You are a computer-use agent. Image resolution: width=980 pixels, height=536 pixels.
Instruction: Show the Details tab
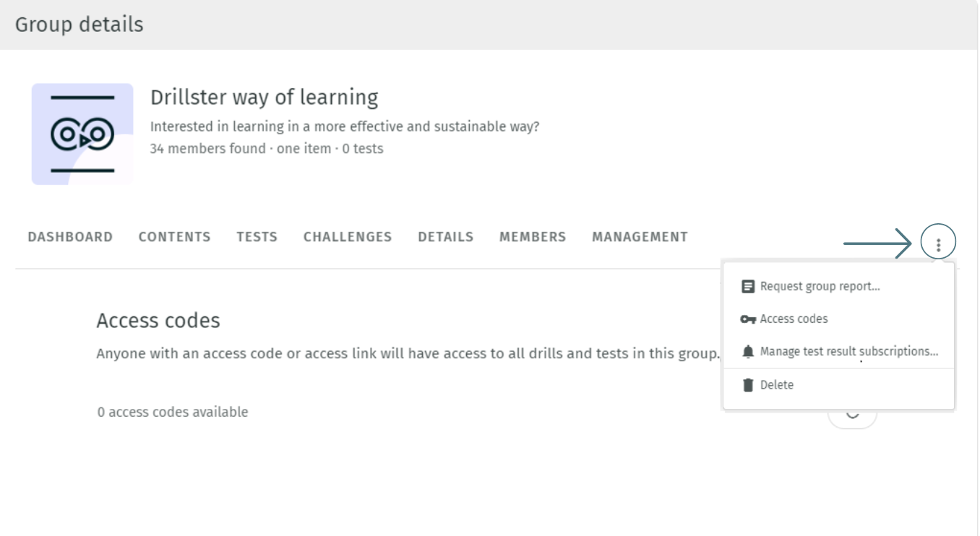click(445, 237)
